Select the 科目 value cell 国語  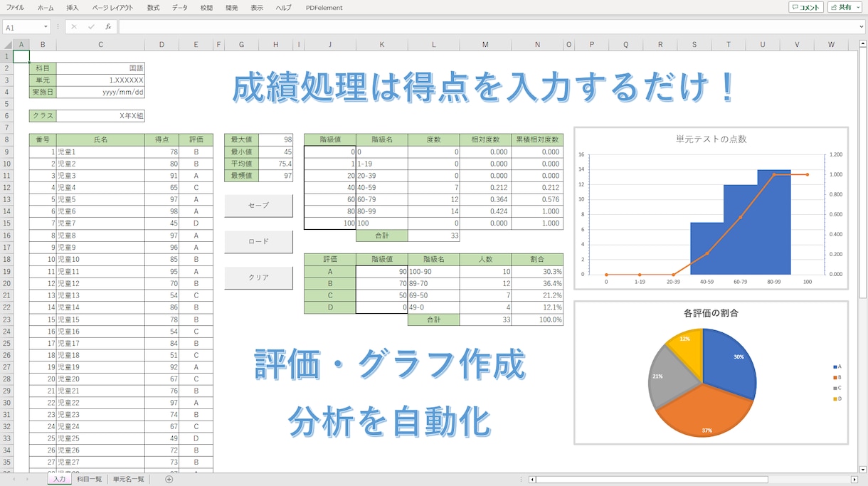tap(100, 68)
